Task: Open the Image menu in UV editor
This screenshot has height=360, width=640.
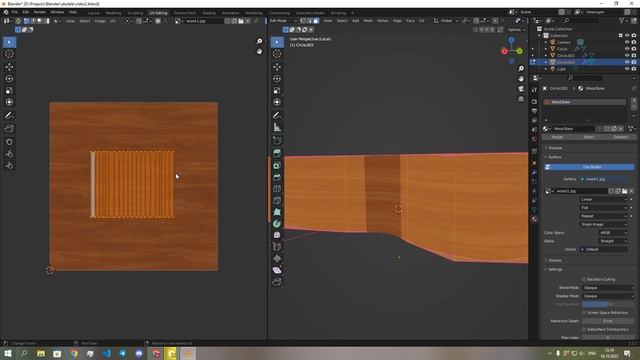Action: click(100, 21)
